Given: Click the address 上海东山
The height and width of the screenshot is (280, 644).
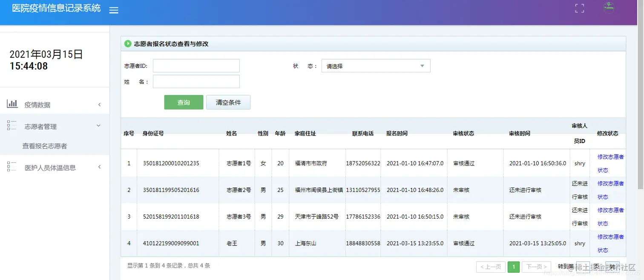Looking at the screenshot, I should pyautogui.click(x=305, y=243).
